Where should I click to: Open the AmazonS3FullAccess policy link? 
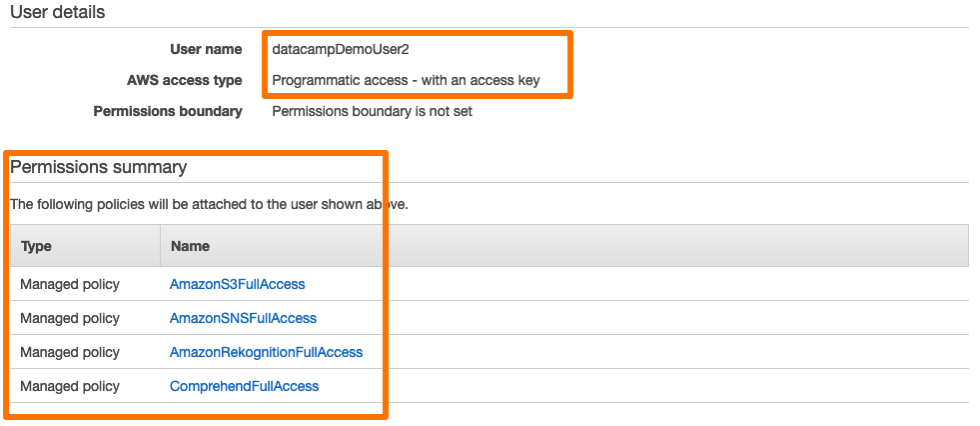(x=237, y=284)
